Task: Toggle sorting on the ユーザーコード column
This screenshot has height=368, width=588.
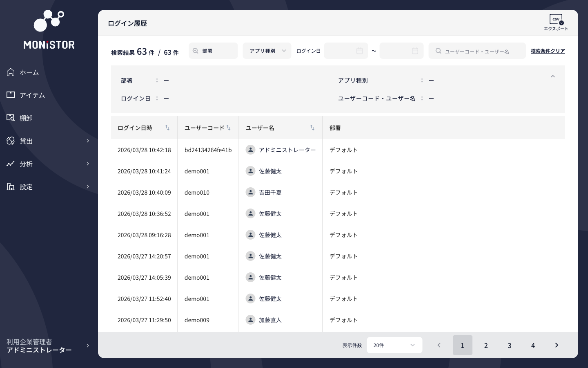Action: coord(228,128)
